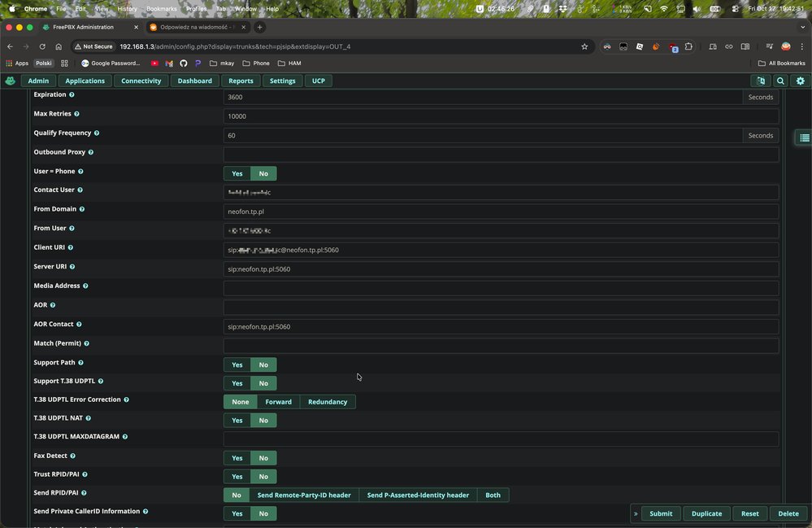Click the help icon beside Qualify Frequency

coord(97,133)
